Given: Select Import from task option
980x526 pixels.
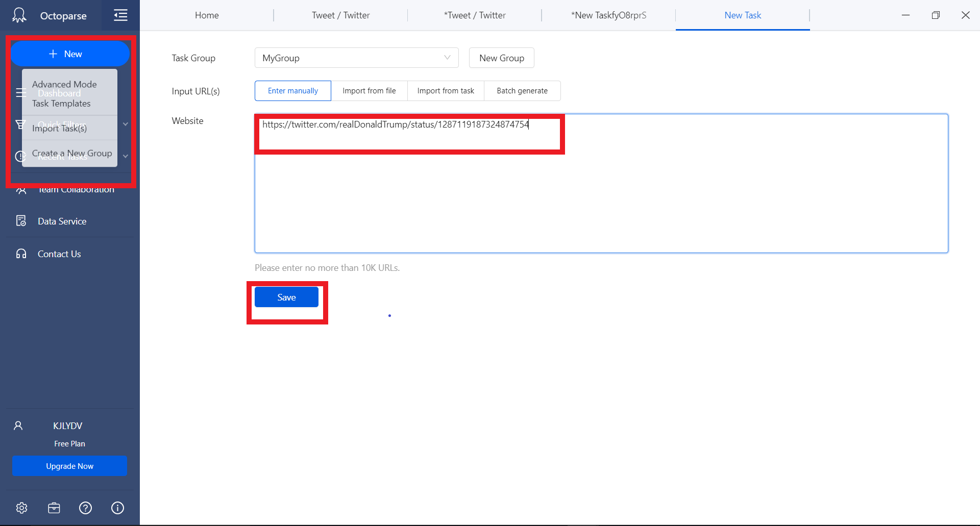Looking at the screenshot, I should click(446, 91).
